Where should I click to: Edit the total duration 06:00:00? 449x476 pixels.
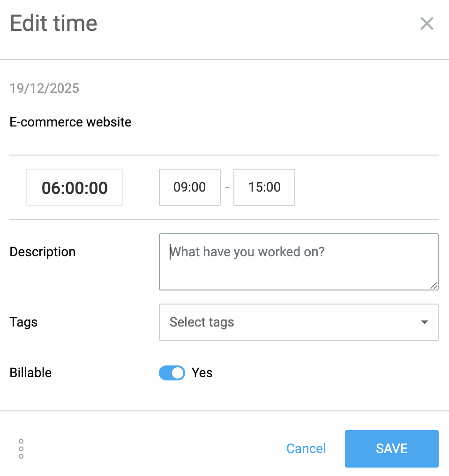point(74,187)
